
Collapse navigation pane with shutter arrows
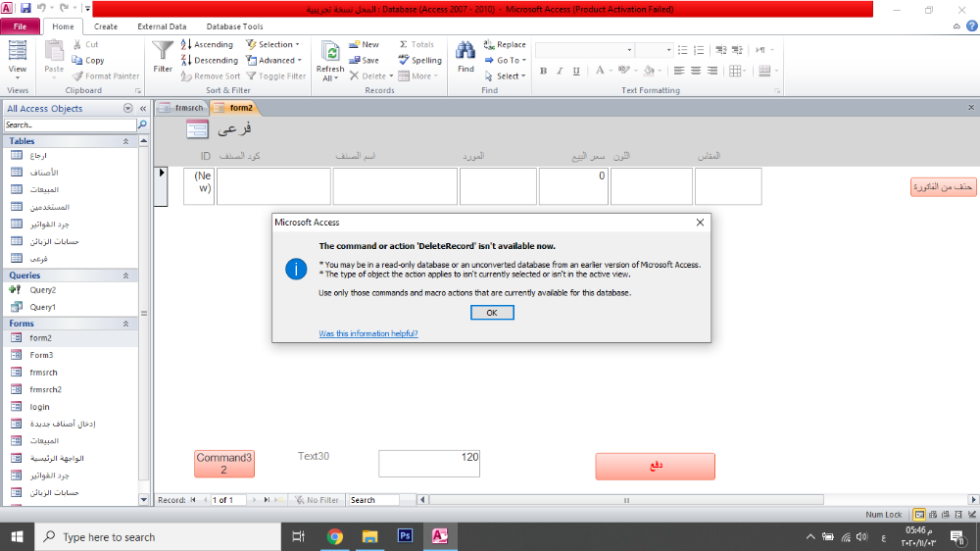click(x=143, y=108)
